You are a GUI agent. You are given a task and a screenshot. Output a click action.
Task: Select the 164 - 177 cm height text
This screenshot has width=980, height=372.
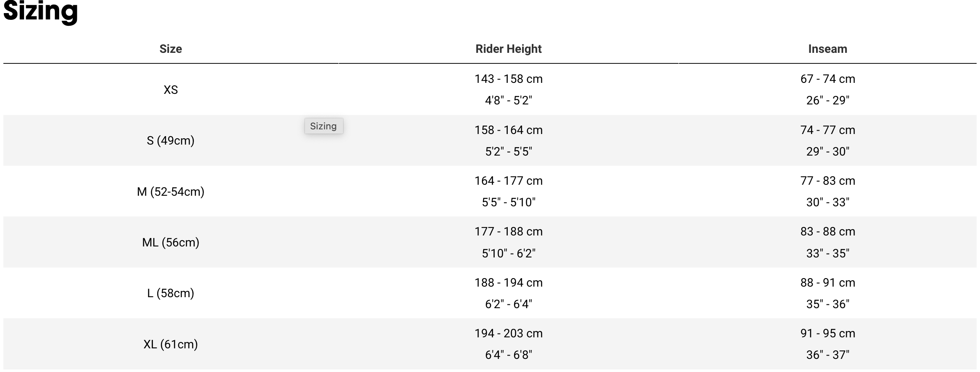pyautogui.click(x=509, y=181)
